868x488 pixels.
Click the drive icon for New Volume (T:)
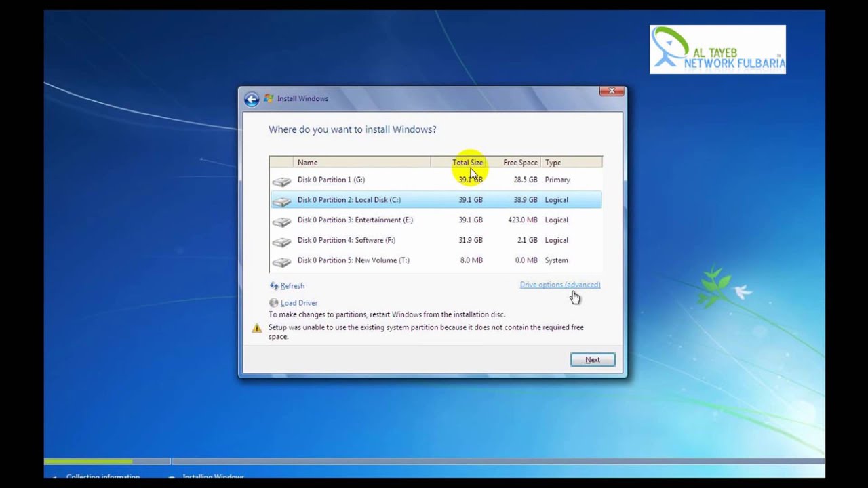(x=281, y=262)
